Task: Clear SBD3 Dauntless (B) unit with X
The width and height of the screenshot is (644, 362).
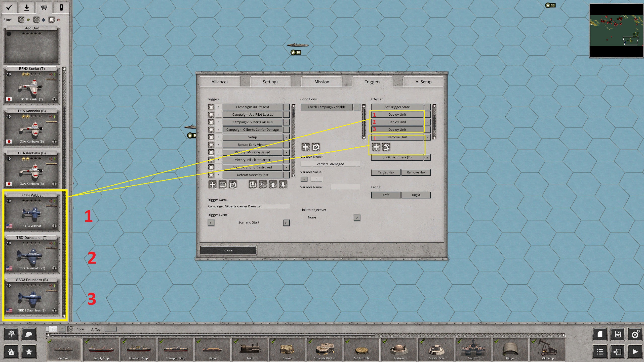Action: [x=427, y=157]
